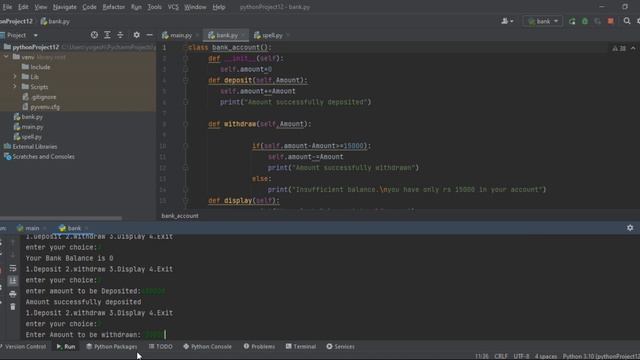Click the Select Opened File target icon
The height and width of the screenshot is (360, 640).
click(x=94, y=35)
